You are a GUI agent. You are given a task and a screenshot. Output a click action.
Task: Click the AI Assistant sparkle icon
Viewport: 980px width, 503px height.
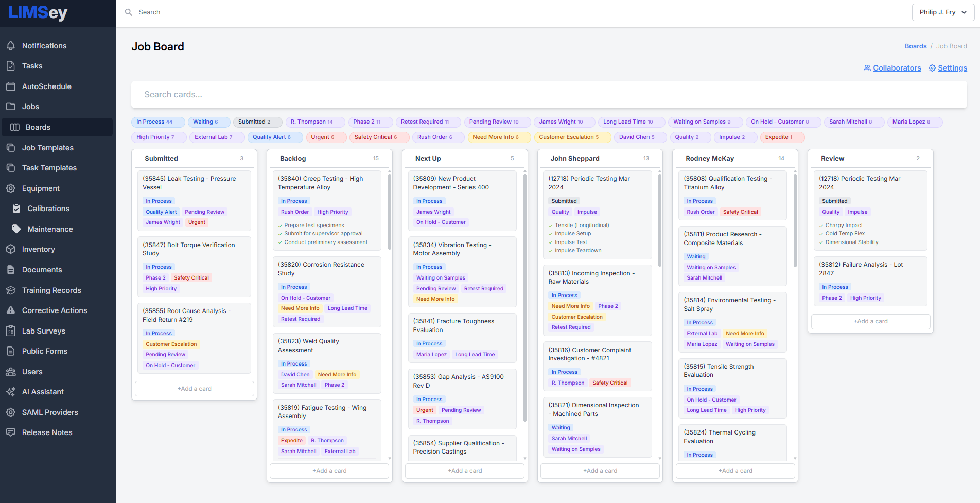(x=11, y=392)
